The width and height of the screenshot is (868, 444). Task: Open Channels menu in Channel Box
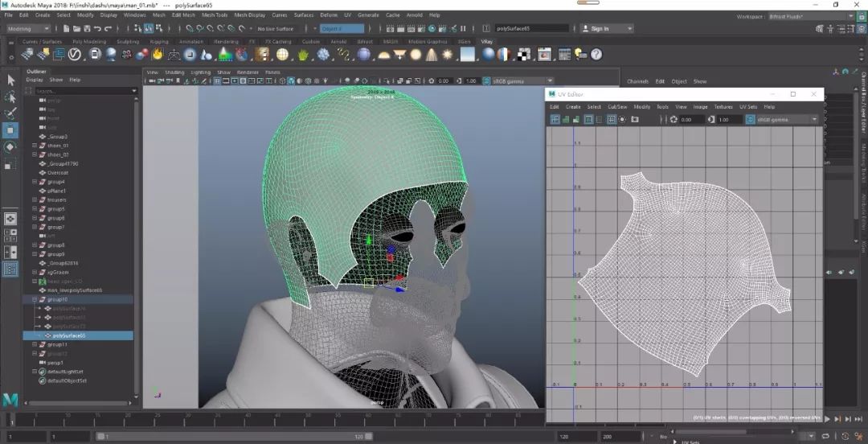637,81
